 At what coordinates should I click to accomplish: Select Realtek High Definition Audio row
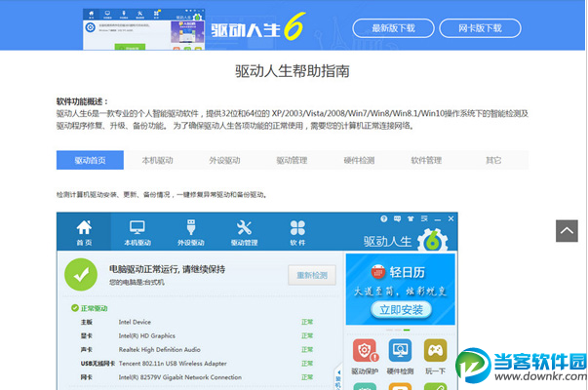[x=197, y=349]
